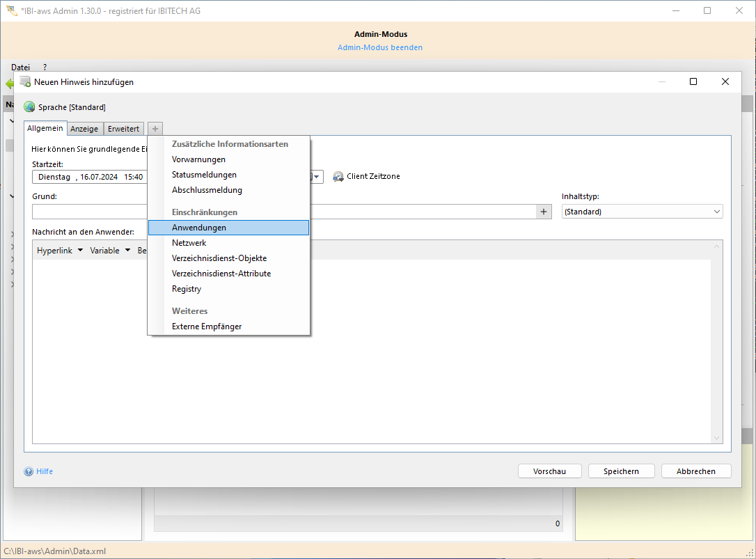Choose Externe Empfänger menu item
756x559 pixels.
207,326
